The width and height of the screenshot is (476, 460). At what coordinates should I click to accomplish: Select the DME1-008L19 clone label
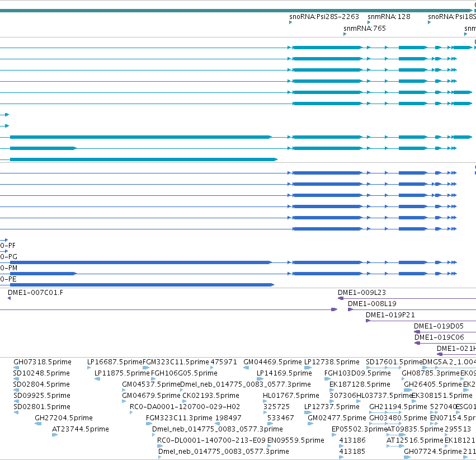372,304
